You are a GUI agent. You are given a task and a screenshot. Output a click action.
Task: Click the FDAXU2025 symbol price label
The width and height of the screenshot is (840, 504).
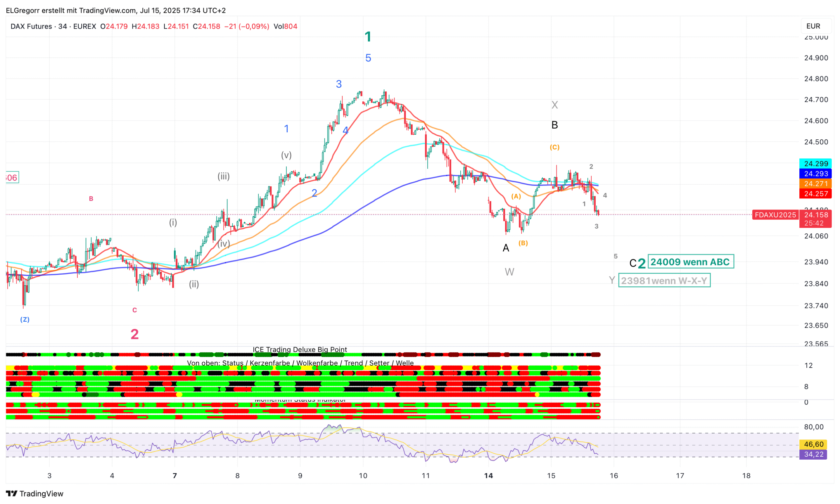775,215
